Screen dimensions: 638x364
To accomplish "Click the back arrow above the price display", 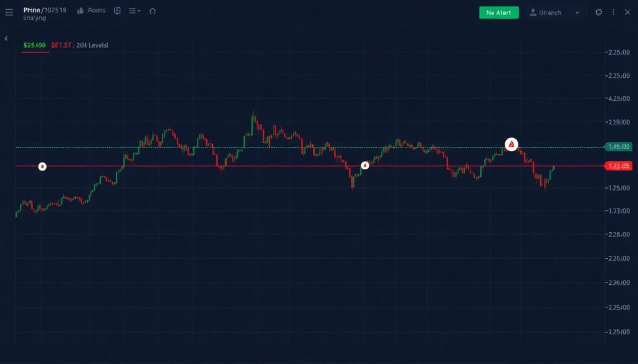I will [6, 38].
